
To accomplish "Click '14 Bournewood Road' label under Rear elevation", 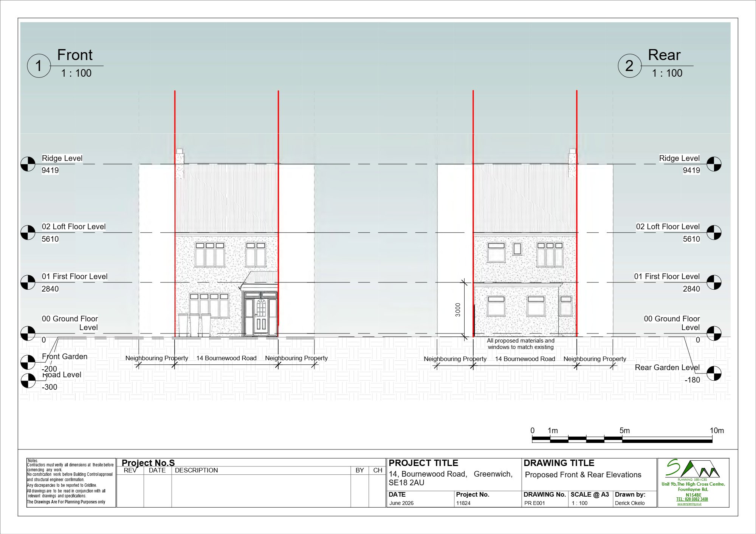I will (x=525, y=359).
